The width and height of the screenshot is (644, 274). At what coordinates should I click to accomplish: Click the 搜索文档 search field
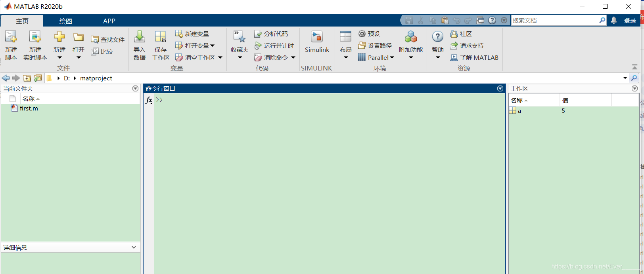[555, 20]
